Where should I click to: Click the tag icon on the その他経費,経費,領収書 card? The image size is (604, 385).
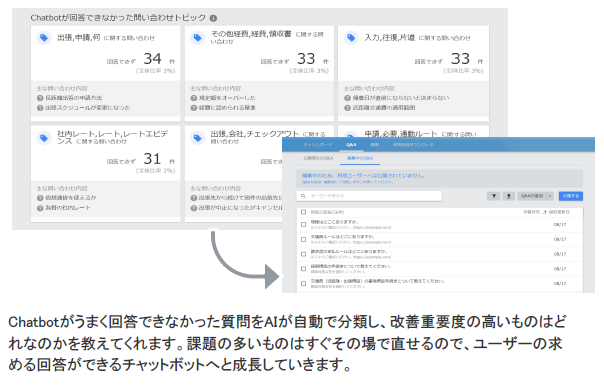click(x=198, y=38)
